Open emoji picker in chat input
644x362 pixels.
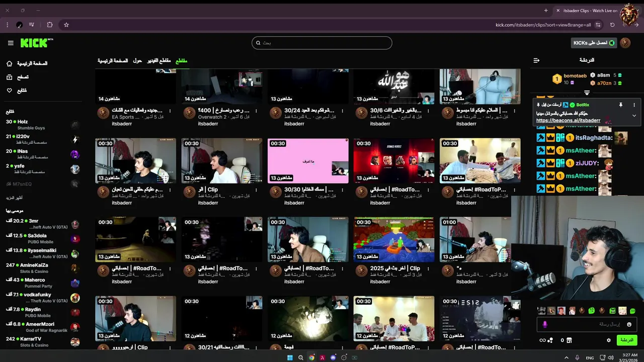coord(629,324)
